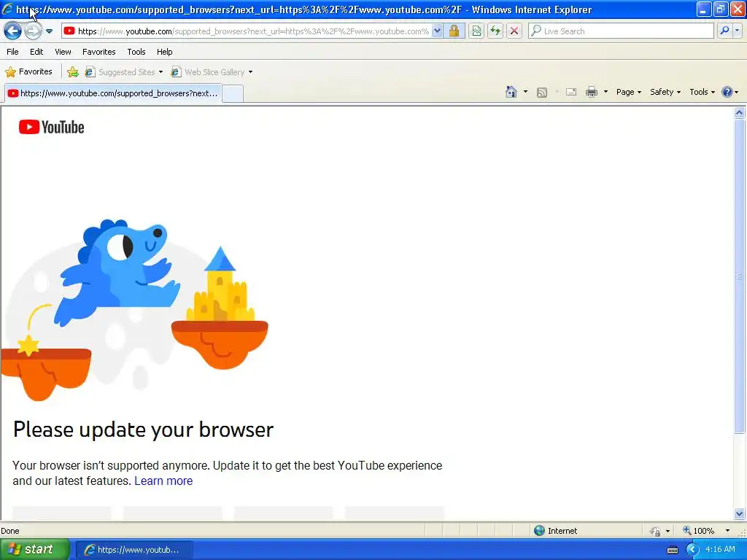Viewport: 747px width, 560px height.
Task: Open the Edit menu
Action: click(x=36, y=52)
